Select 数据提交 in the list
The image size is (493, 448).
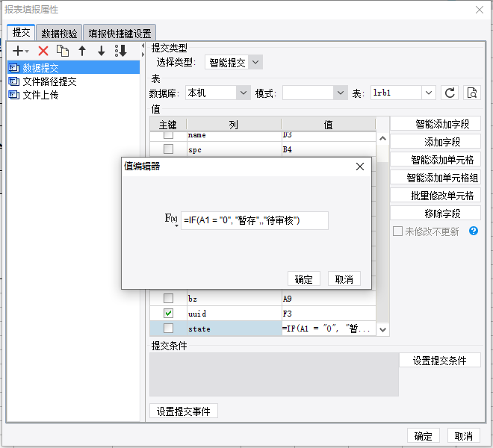[x=73, y=68]
